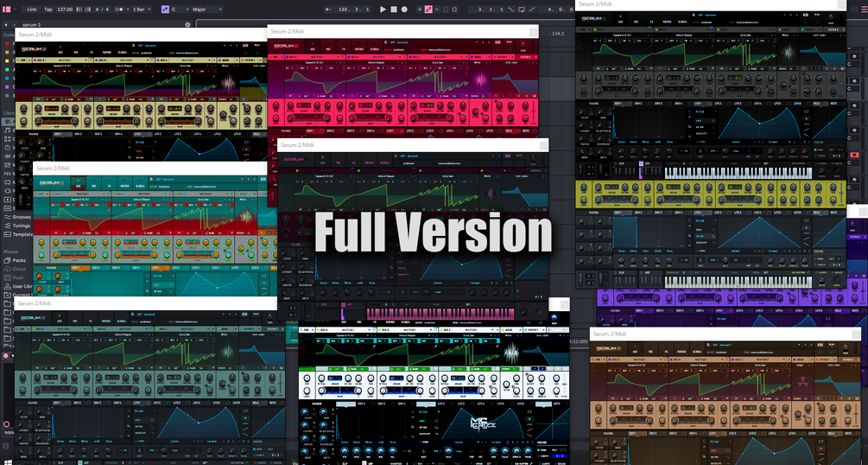Click the Session Record circle icon
The width and height of the screenshot is (868, 465).
[x=454, y=10]
